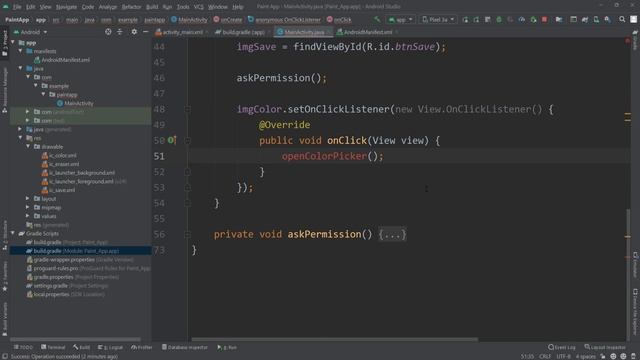The image size is (640, 360).
Task: Collapse the app module node
Action: (13, 42)
